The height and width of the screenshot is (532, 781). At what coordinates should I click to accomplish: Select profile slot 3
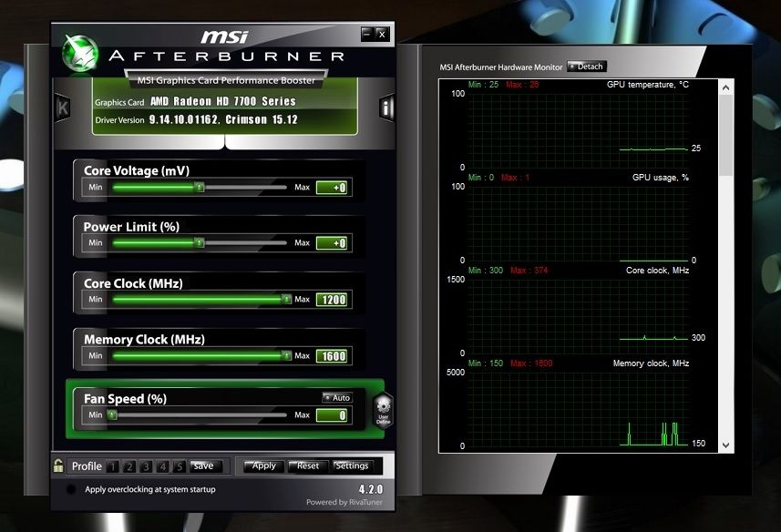tap(146, 466)
